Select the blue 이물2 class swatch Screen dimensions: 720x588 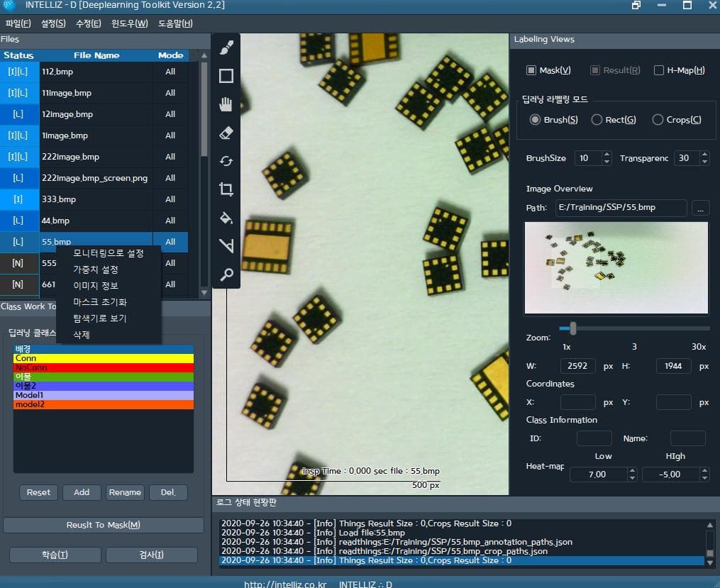coord(104,386)
